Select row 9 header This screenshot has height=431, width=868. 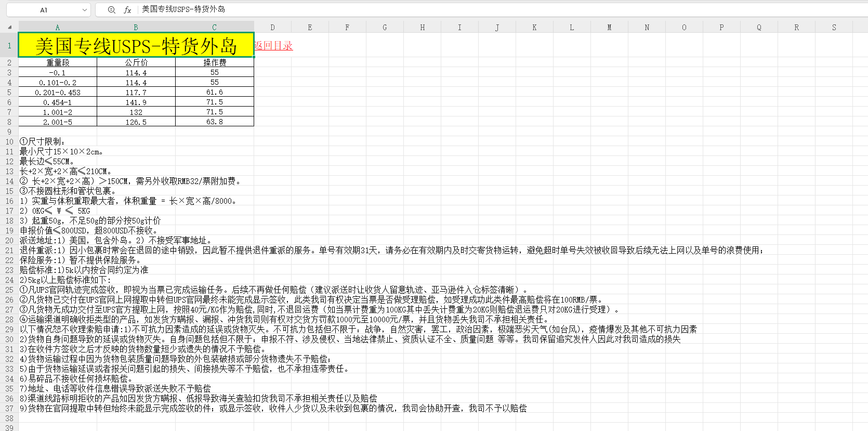pyautogui.click(x=9, y=132)
